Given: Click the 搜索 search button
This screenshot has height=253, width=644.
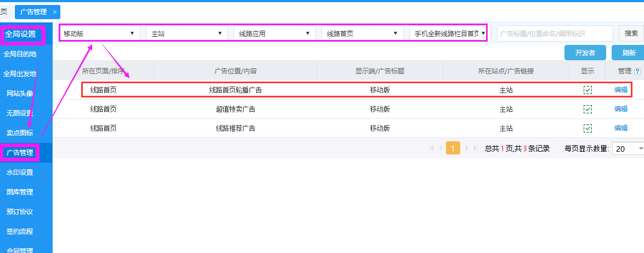Looking at the screenshot, I should coord(631,33).
